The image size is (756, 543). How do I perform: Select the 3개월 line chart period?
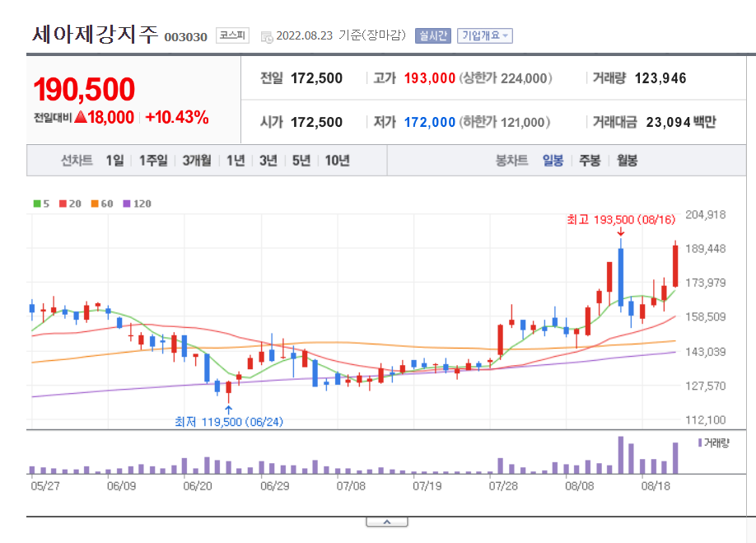pyautogui.click(x=197, y=160)
